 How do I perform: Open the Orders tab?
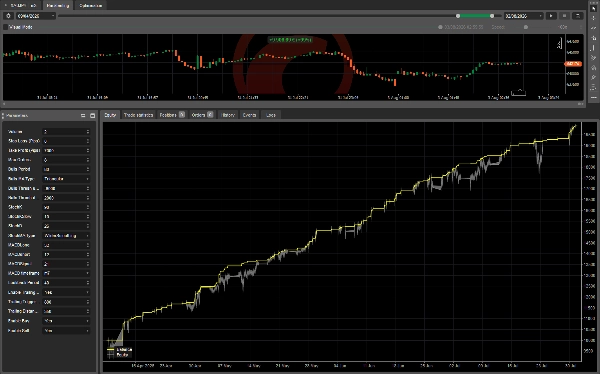pyautogui.click(x=202, y=115)
